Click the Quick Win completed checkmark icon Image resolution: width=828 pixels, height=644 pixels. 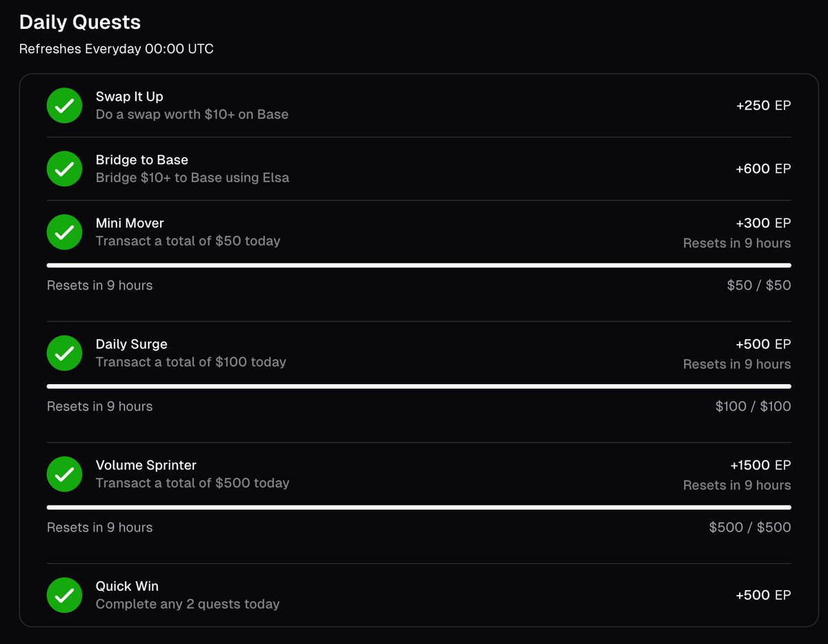pos(64,595)
